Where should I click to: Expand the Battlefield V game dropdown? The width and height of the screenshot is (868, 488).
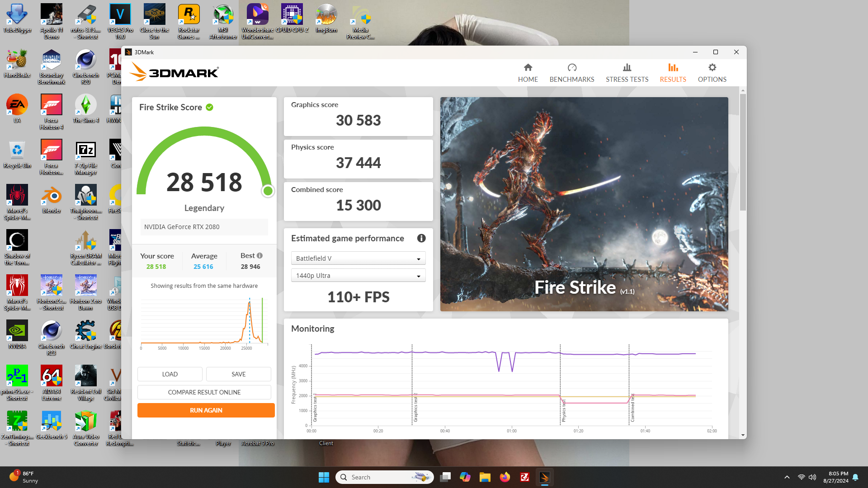pyautogui.click(x=359, y=258)
